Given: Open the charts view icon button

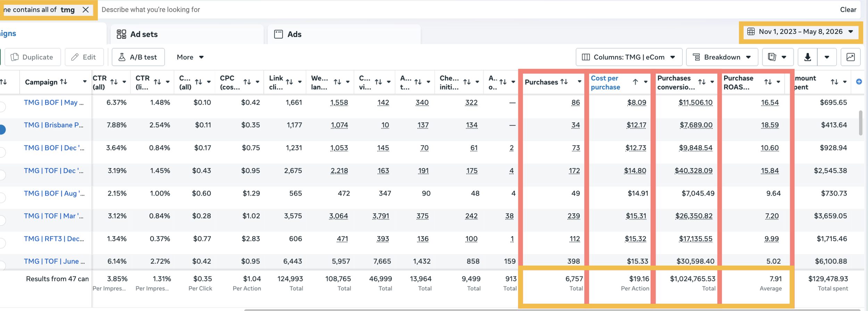Looking at the screenshot, I should 850,57.
